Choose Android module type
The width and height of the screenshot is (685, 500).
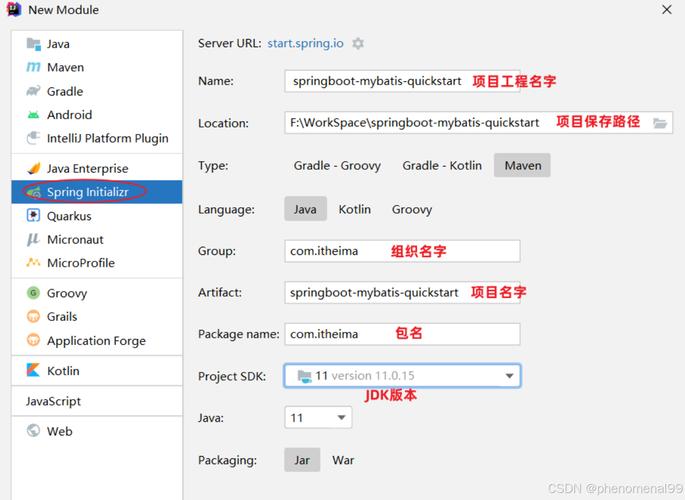click(x=97, y=115)
